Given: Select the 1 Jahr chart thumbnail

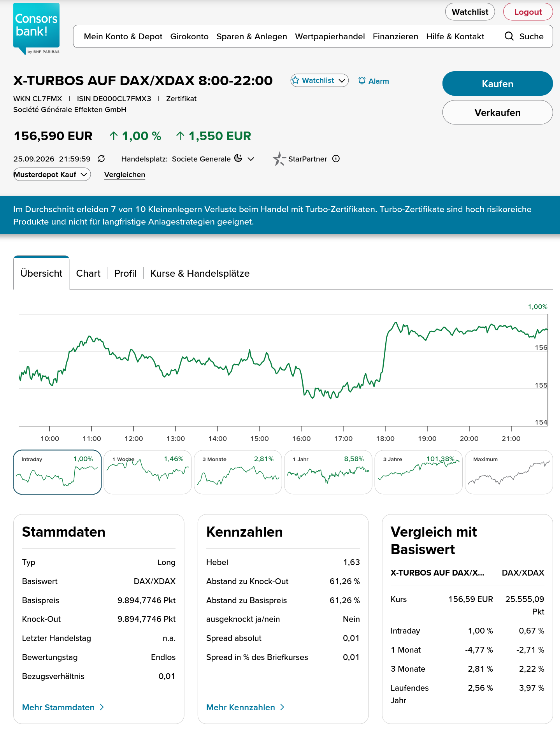Looking at the screenshot, I should tap(328, 472).
